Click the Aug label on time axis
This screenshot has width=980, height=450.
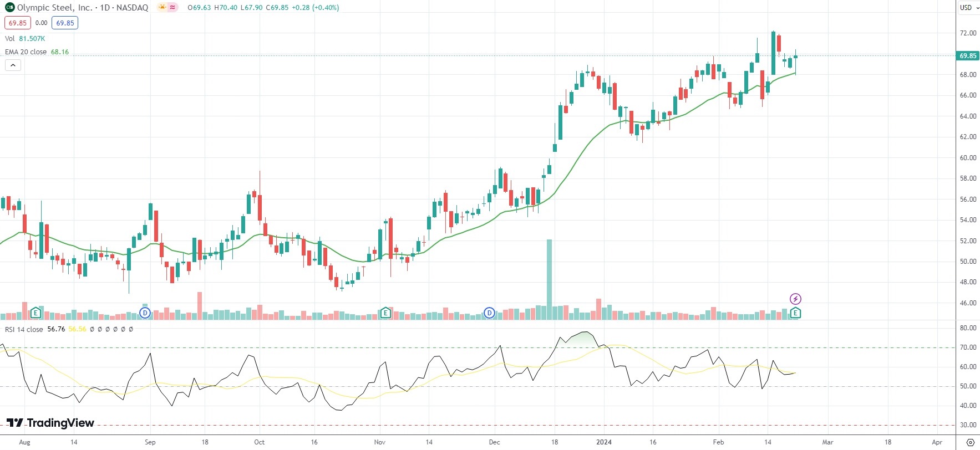click(x=24, y=442)
